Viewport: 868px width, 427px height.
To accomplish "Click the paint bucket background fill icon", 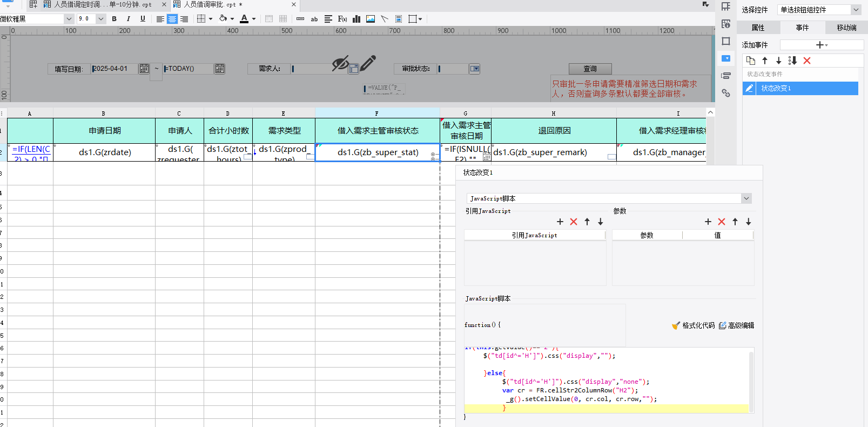I will coord(223,19).
